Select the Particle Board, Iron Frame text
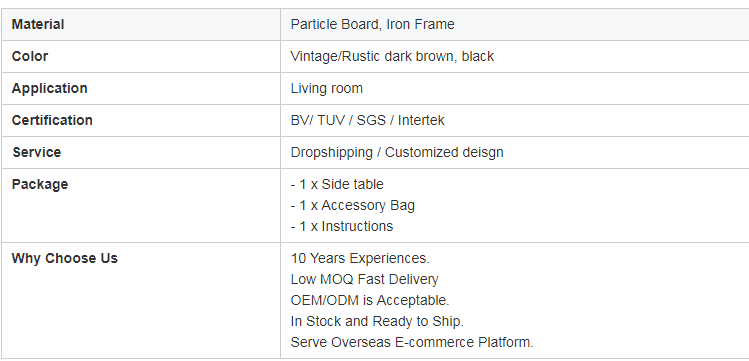This screenshot has height=361, width=749. pos(373,24)
